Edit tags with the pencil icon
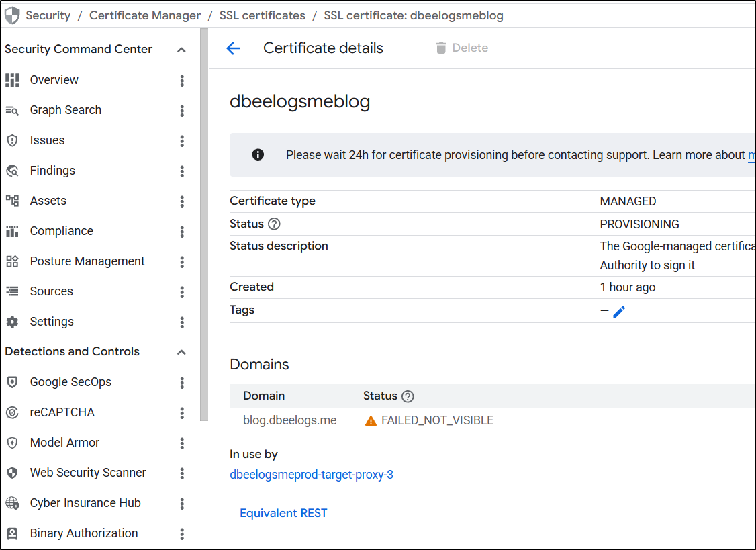Viewport: 756px width, 550px height. click(x=619, y=311)
